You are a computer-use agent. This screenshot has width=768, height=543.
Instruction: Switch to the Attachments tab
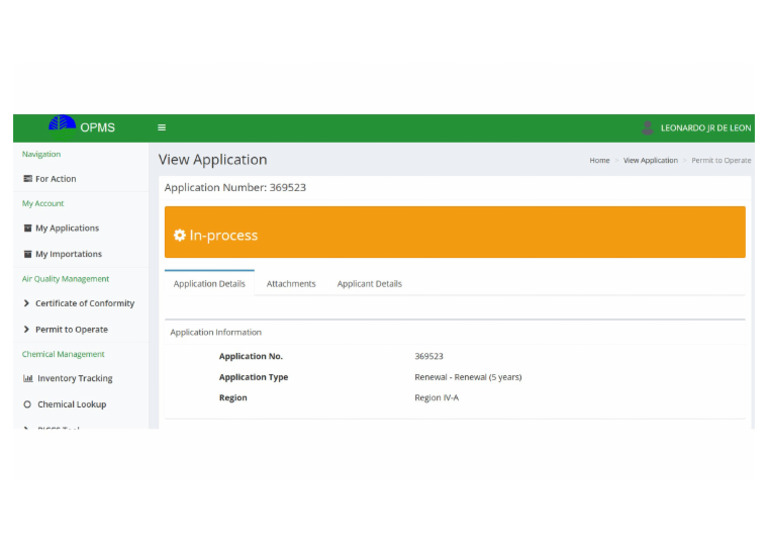coord(291,283)
